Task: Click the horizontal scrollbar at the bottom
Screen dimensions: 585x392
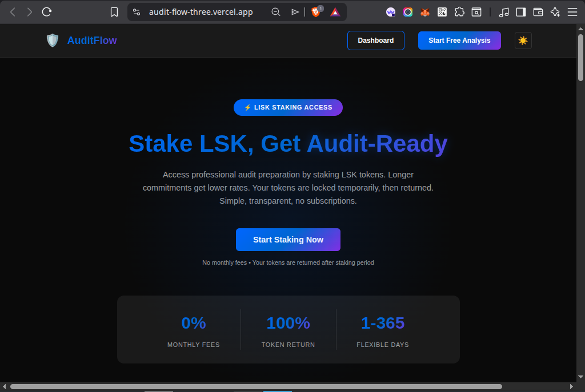Action: click(256, 386)
